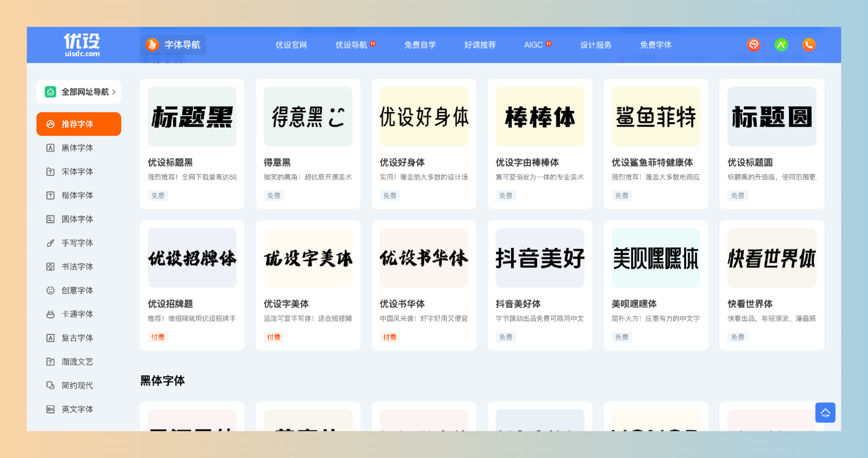Click the 字体导航 header button text
This screenshot has height=458, width=868.
click(183, 45)
